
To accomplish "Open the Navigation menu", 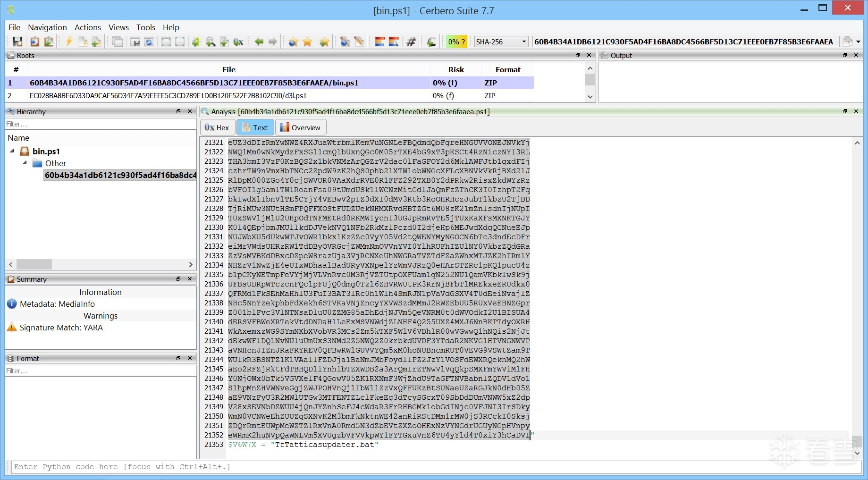I will 47,27.
